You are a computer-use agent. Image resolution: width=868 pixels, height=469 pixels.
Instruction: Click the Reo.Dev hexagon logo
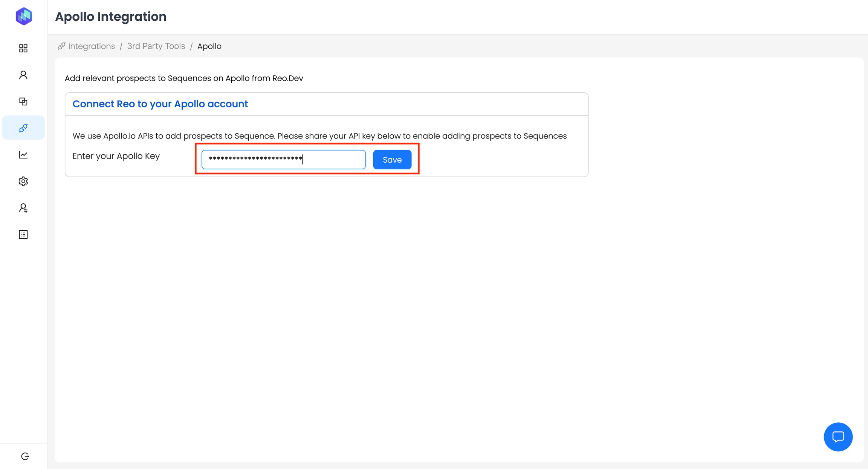[24, 16]
